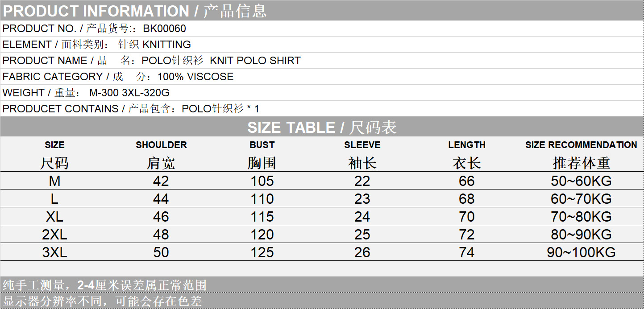
Task: Select the XL size cell
Action: (54, 217)
